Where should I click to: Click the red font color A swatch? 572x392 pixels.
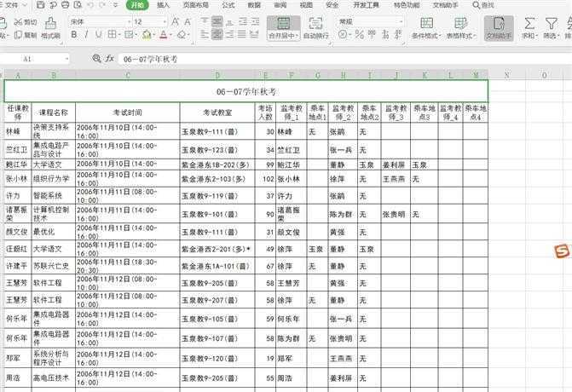(x=164, y=35)
